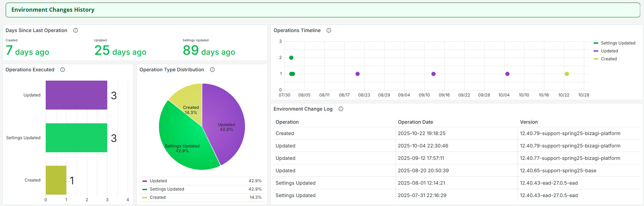Screen dimensions: 644x206
Task: Click the green Settings Updated bar
Action: click(76, 138)
